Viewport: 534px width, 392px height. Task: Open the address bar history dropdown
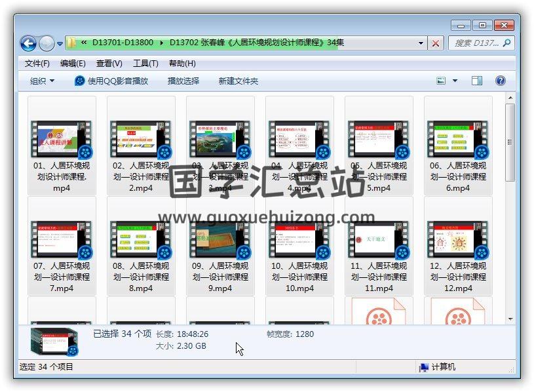(x=421, y=43)
